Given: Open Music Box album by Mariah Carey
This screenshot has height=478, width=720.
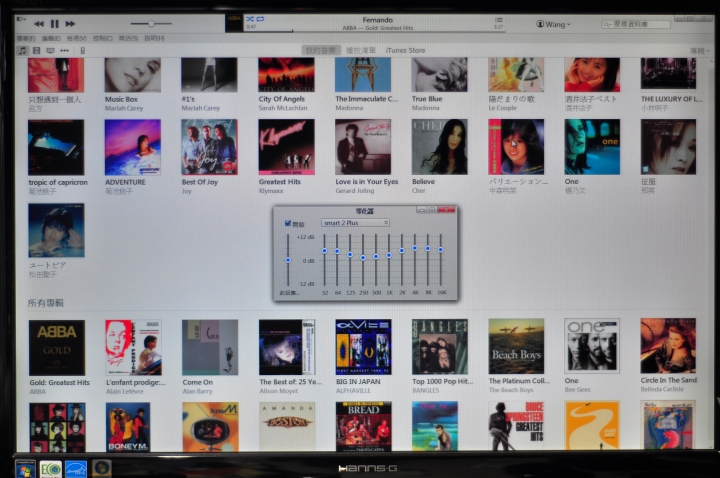Looking at the screenshot, I should [x=133, y=75].
